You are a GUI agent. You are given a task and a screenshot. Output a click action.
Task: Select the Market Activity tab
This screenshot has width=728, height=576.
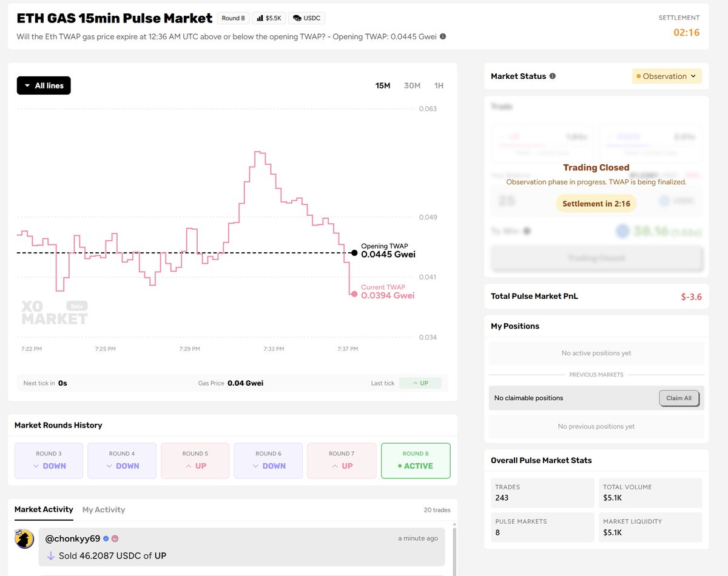(43, 509)
